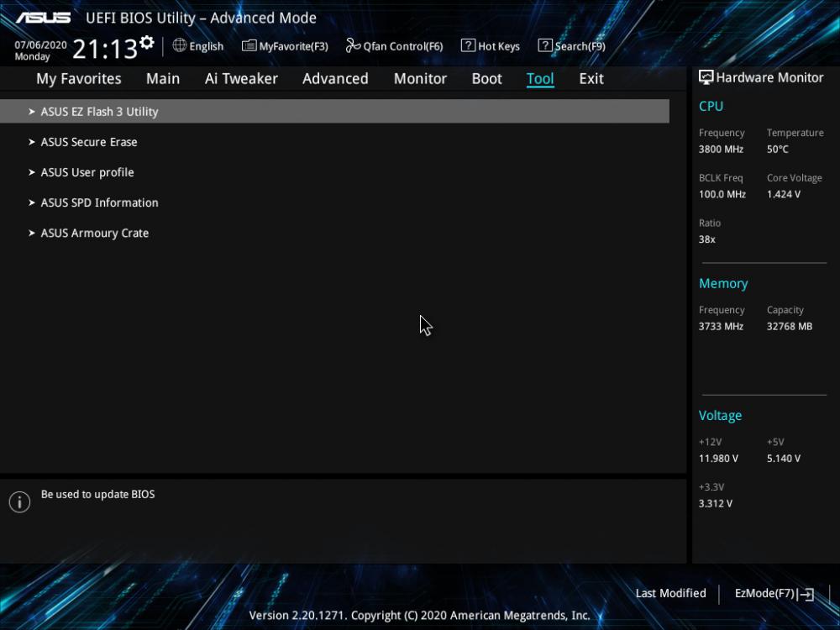Click the Search question mark icon
The height and width of the screenshot is (630, 840).
(545, 45)
